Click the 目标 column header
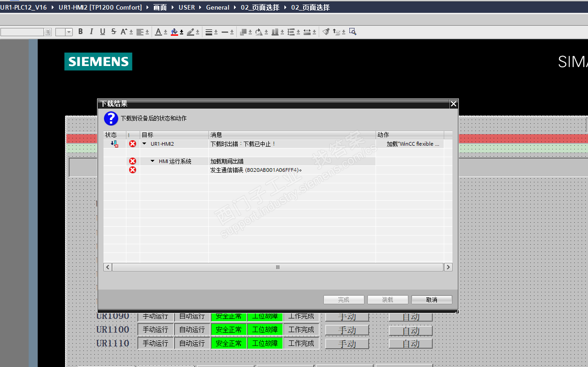 174,135
